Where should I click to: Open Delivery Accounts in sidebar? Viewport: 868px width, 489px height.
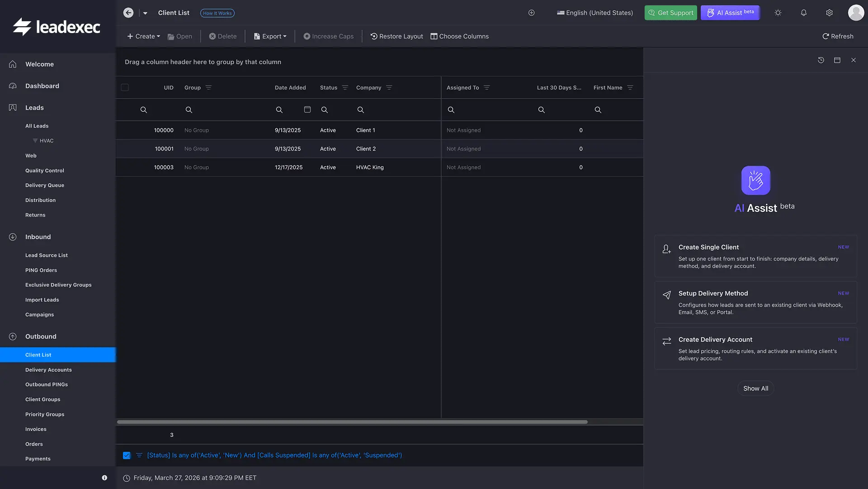[48, 370]
